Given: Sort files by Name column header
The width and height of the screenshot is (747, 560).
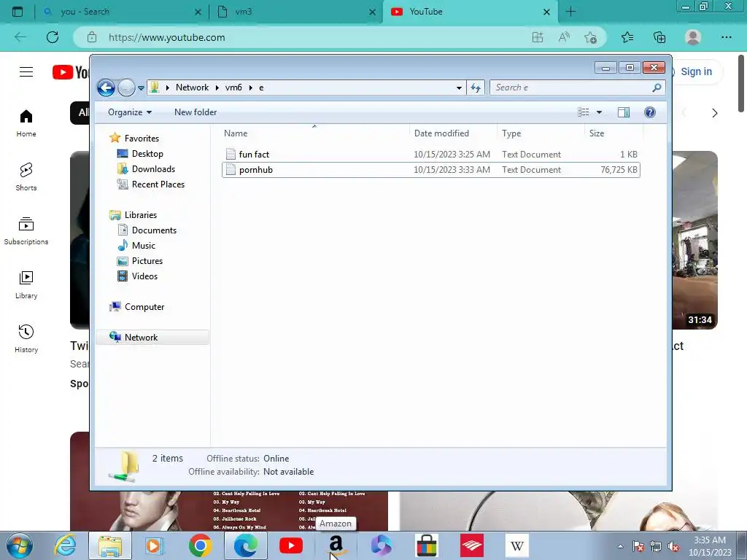Looking at the screenshot, I should [x=314, y=133].
